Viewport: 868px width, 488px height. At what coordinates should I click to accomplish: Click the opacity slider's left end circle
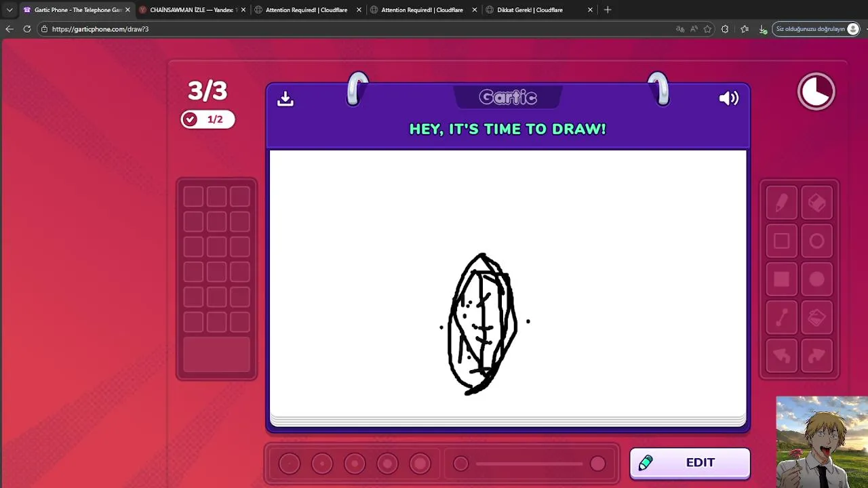(460, 464)
